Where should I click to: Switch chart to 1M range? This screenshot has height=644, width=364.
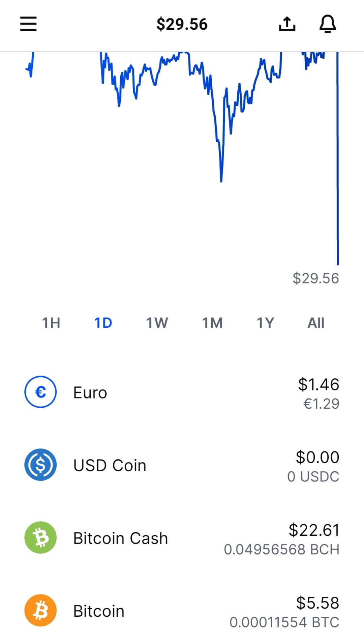coord(212,323)
